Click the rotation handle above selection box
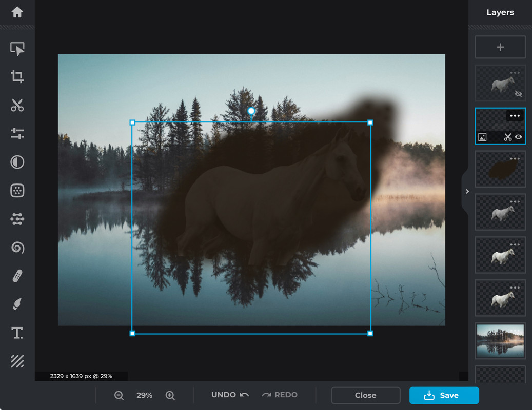The height and width of the screenshot is (410, 532). click(251, 111)
